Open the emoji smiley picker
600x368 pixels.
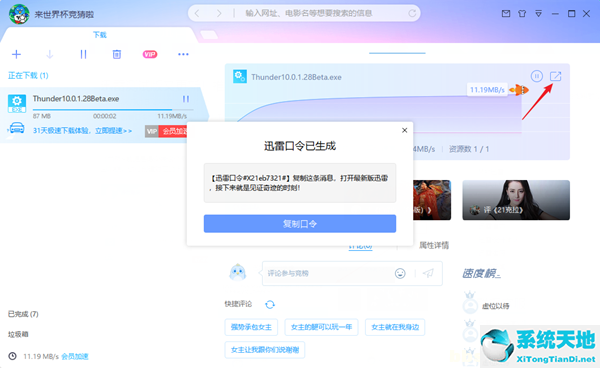[x=400, y=273]
